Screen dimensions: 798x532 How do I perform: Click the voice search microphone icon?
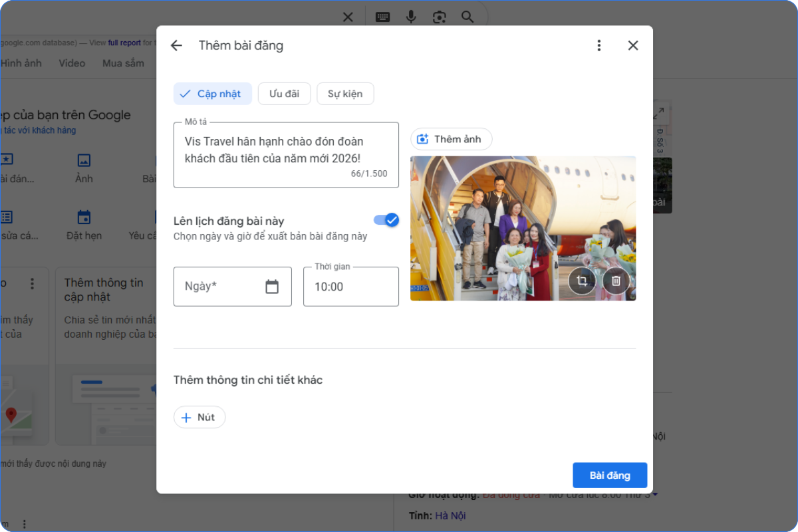click(411, 17)
